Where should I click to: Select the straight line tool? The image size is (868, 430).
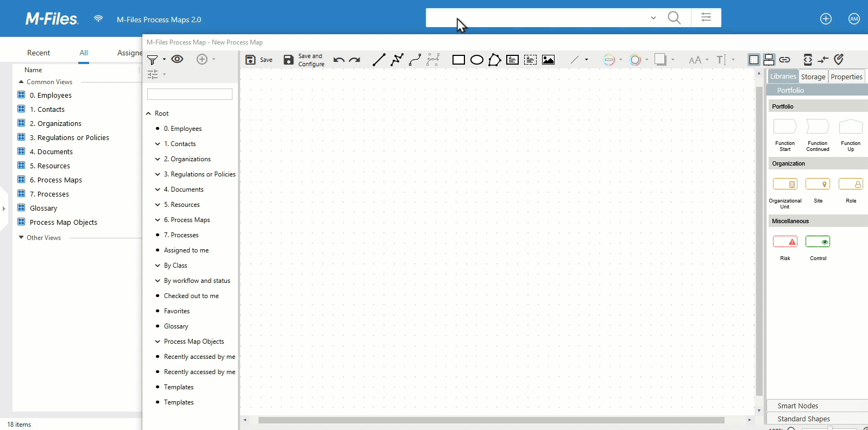point(379,60)
